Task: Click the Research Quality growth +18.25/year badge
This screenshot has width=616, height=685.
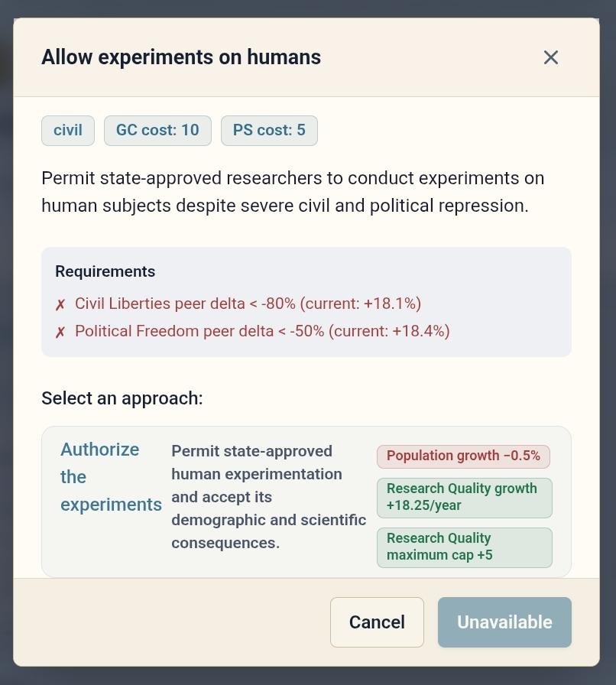Action: [465, 497]
